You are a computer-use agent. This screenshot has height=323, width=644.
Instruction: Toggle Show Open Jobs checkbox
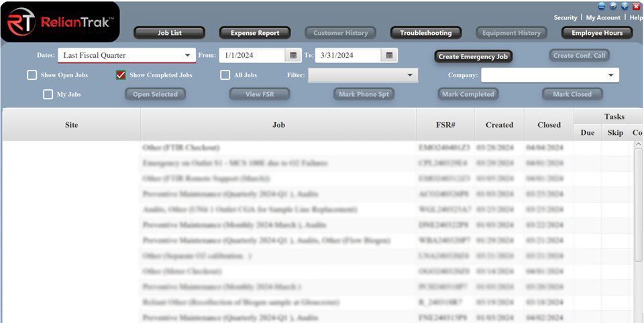32,75
